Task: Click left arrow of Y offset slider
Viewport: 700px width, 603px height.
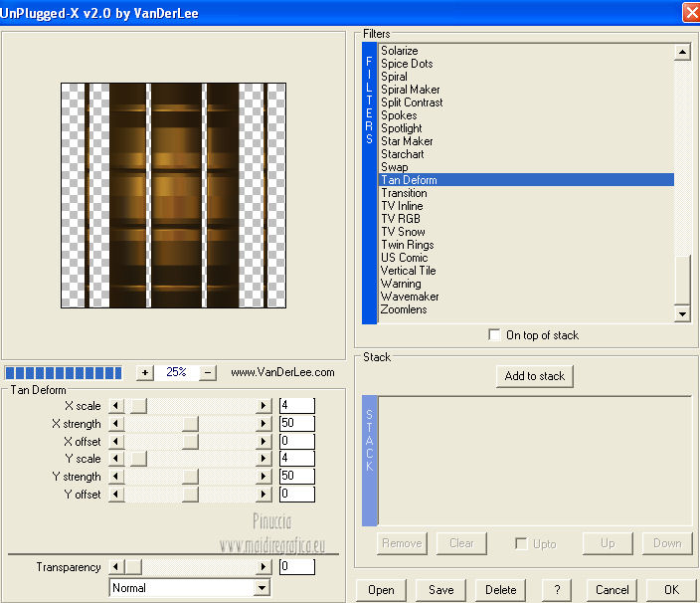Action: [x=116, y=495]
